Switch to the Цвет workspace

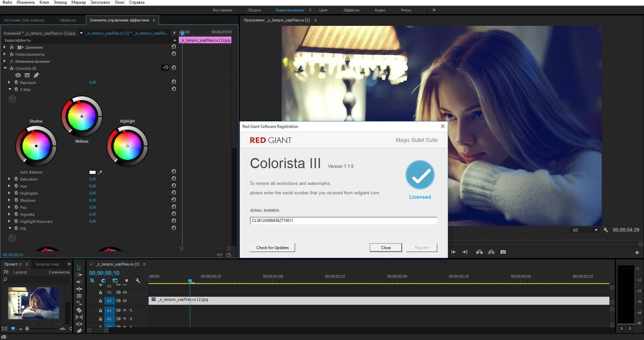click(x=323, y=10)
